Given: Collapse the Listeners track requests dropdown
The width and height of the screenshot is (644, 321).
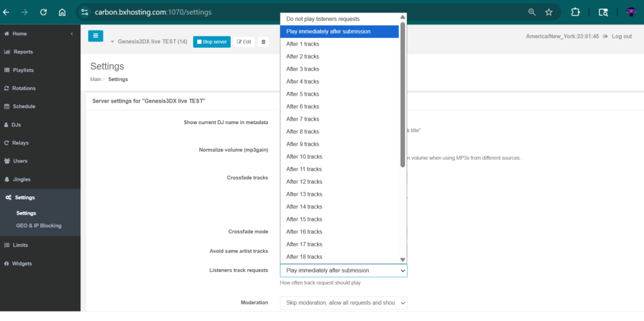Looking at the screenshot, I should coord(343,270).
